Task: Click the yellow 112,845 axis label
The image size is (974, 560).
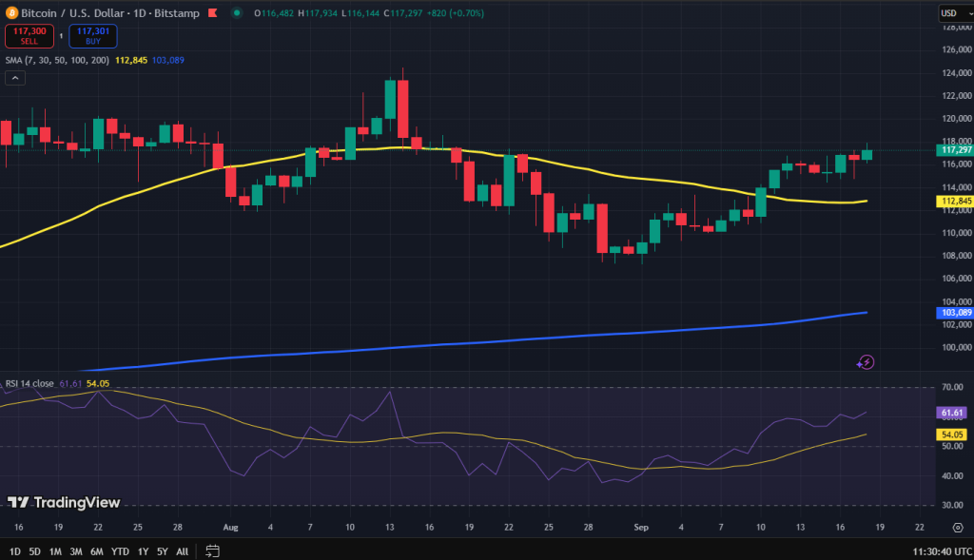Action: 955,202
